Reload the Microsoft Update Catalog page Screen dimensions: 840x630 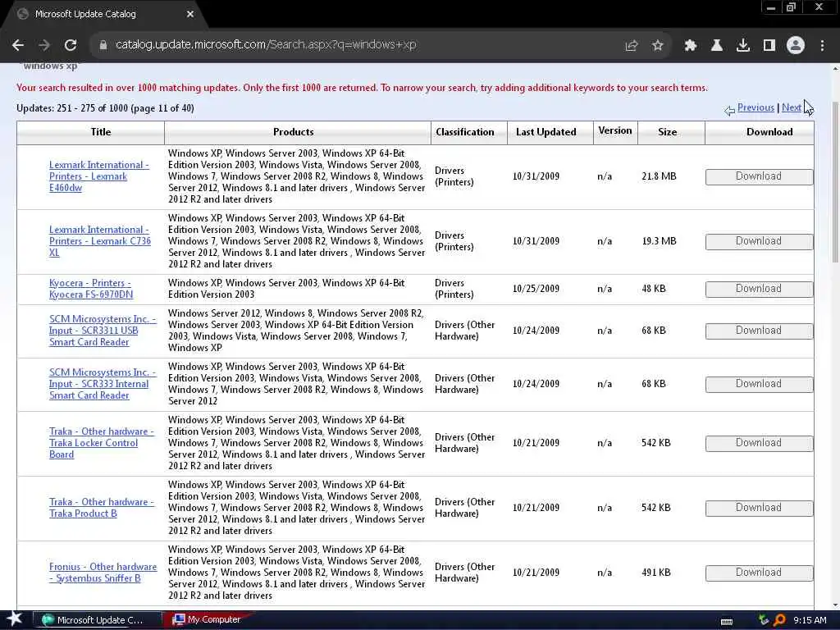71,45
